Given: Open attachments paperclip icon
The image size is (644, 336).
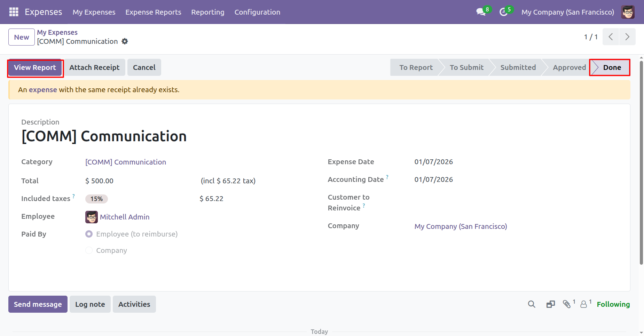Looking at the screenshot, I should point(567,304).
